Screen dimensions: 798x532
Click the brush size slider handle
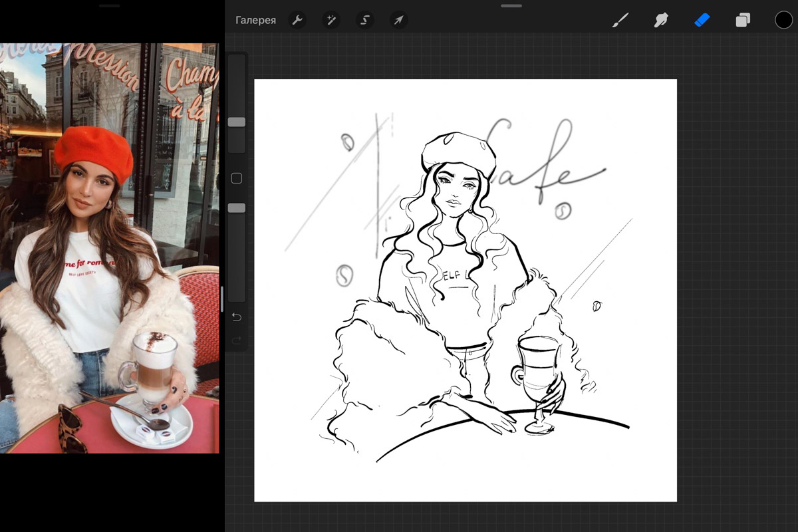(237, 122)
